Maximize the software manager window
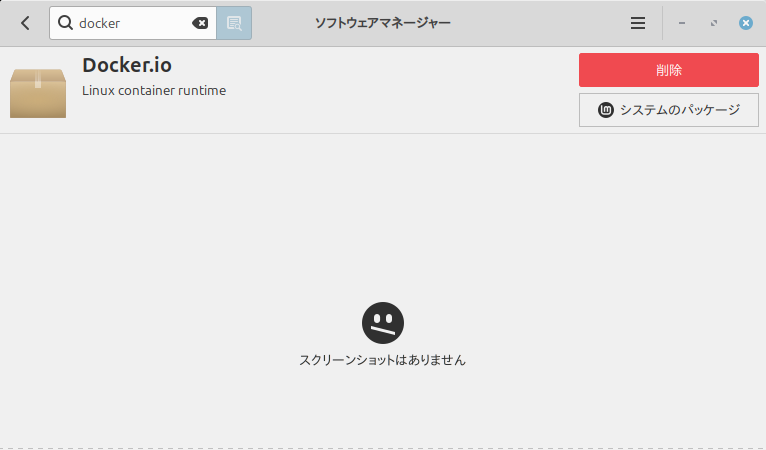The width and height of the screenshot is (766, 450). (x=714, y=23)
